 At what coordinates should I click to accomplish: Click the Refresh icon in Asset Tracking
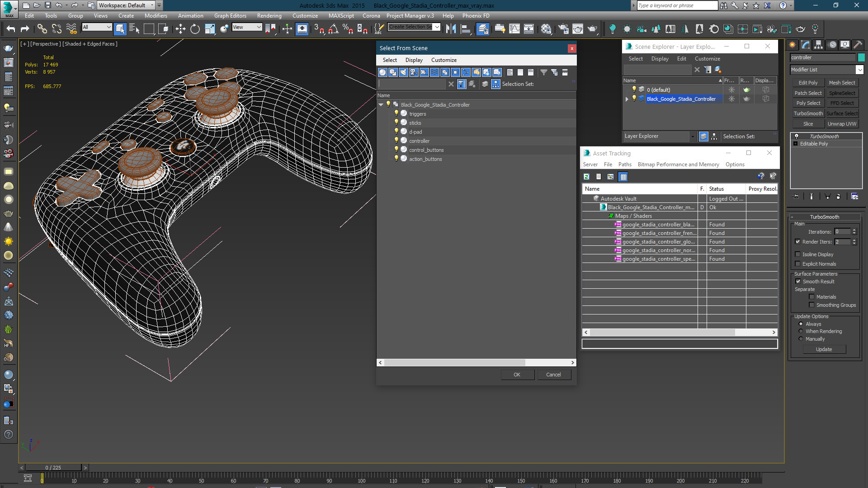click(x=586, y=177)
